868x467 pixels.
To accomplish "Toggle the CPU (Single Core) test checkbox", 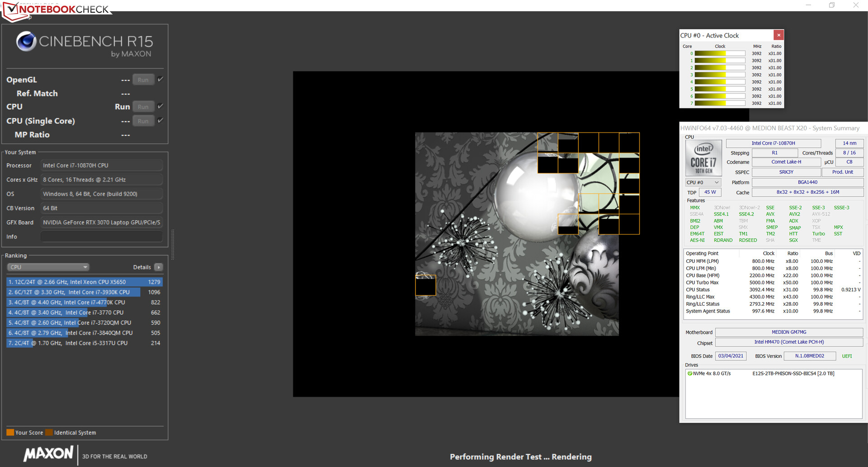I will click(160, 121).
